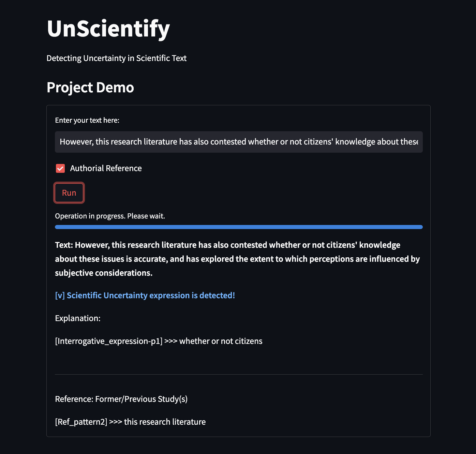
Task: Click 'subjective considerations.' in the output text
Action: 104,273
